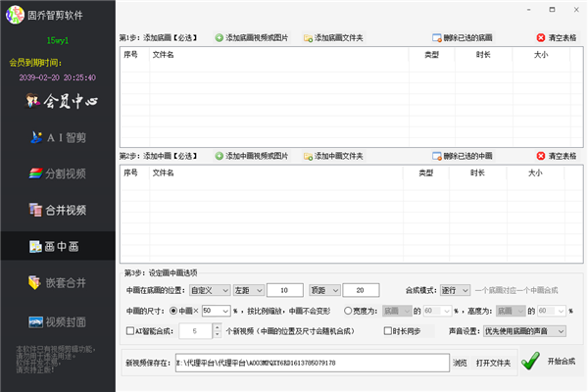Open the 中画 scale 50 percent dropdown

[216, 311]
